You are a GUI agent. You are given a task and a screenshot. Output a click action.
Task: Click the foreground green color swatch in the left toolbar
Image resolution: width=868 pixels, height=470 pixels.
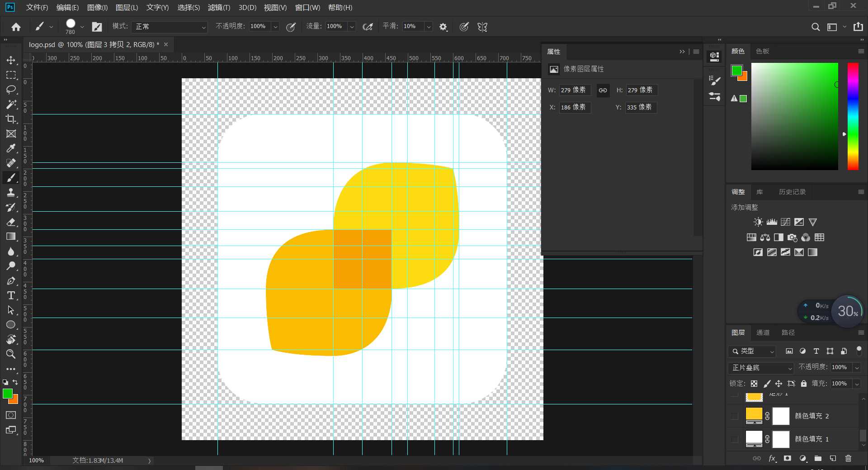pyautogui.click(x=7, y=394)
